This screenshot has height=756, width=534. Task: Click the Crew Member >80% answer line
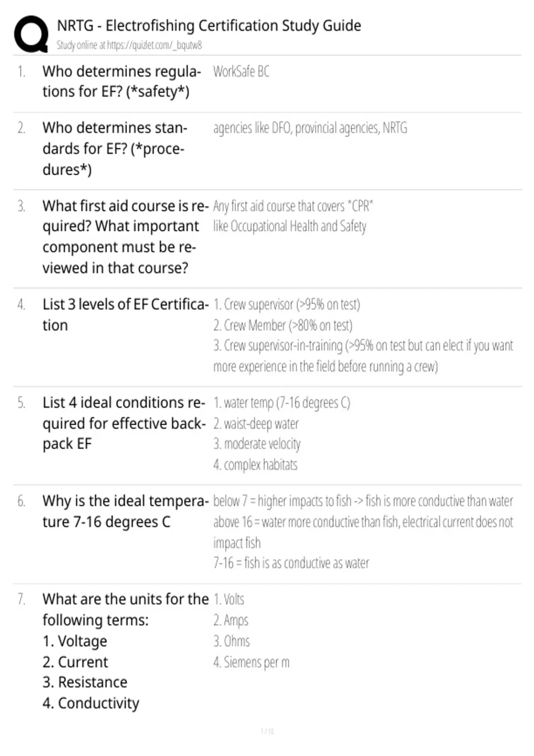point(283,326)
